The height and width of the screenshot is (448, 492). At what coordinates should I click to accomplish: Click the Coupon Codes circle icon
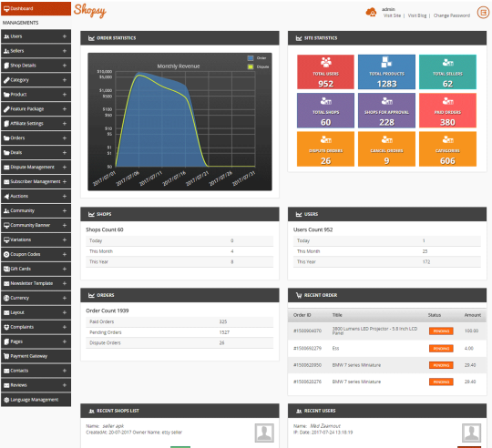coord(6,254)
